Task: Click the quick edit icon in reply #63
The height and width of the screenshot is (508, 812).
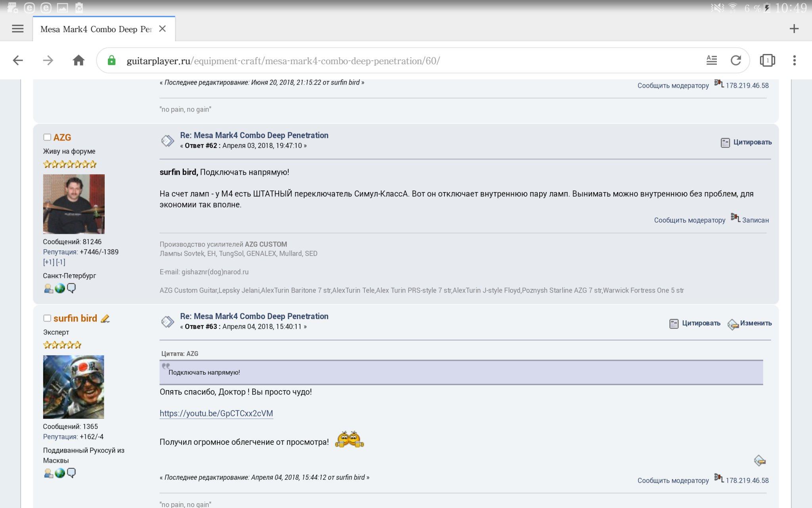Action: [x=759, y=460]
